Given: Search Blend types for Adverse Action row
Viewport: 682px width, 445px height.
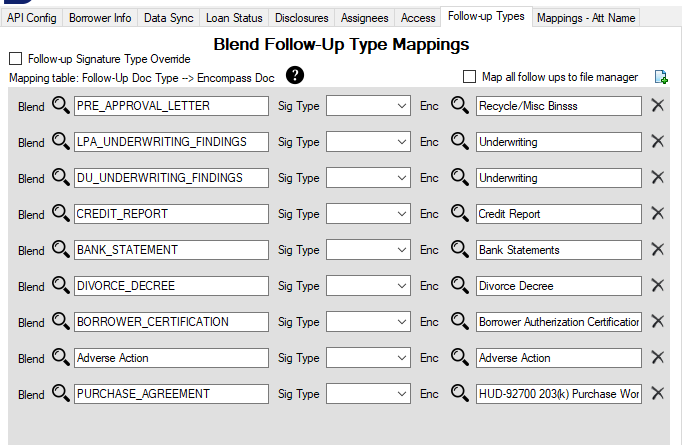Looking at the screenshot, I should [60, 358].
